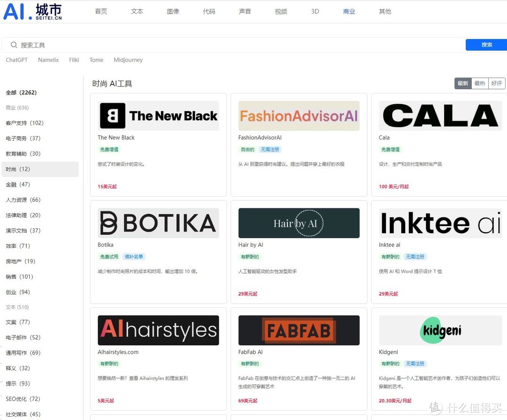Open the Botika logo banner
Viewport: 507px width, 420px height.
pyautogui.click(x=158, y=223)
